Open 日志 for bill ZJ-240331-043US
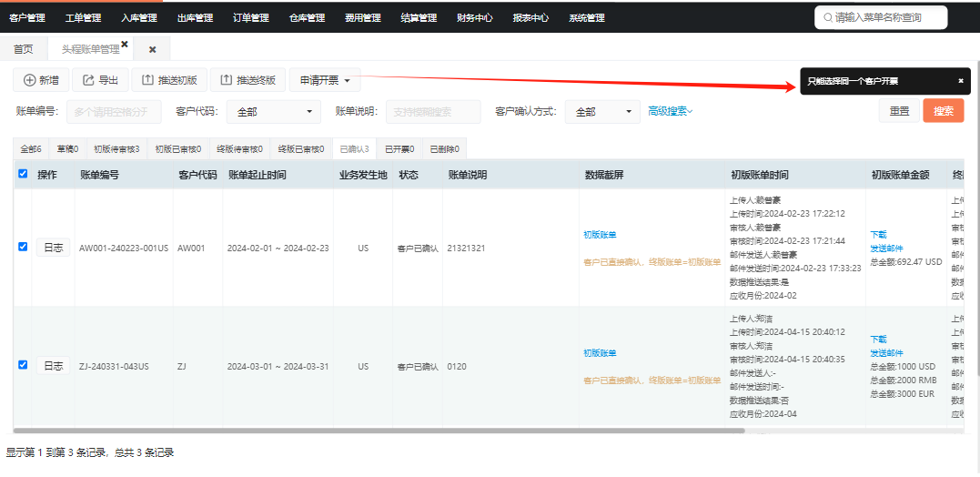This screenshot has height=477, width=980. [53, 366]
